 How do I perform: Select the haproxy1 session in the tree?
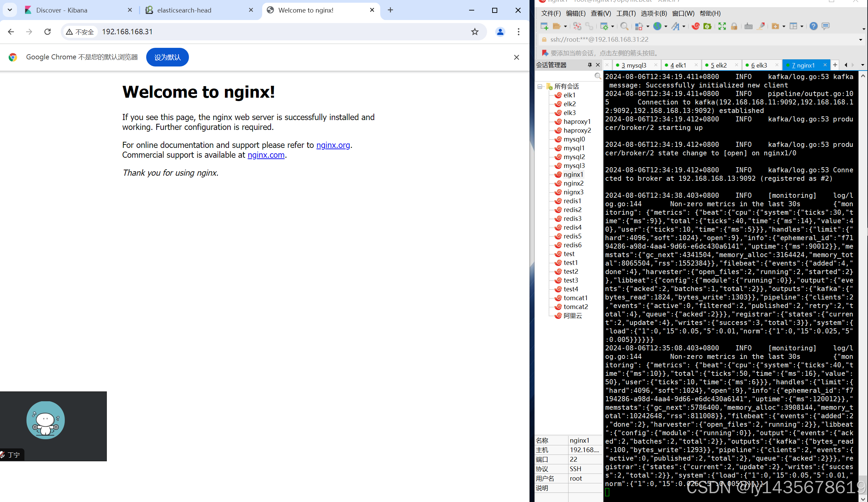pos(577,122)
